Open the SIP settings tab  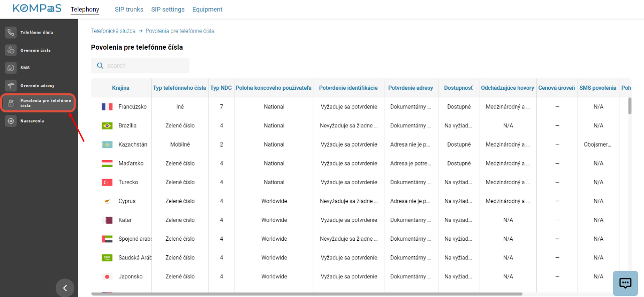pyautogui.click(x=168, y=10)
